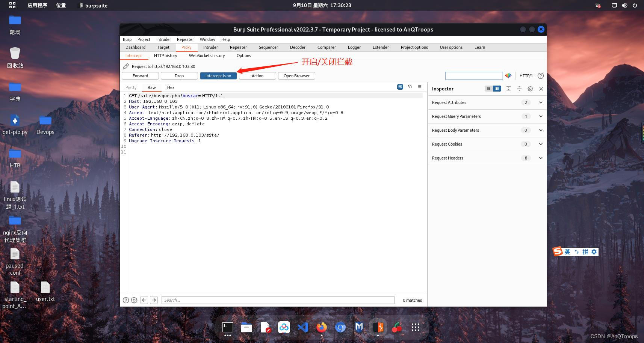Open search settings gear icon
This screenshot has height=343, width=644.
click(134, 300)
